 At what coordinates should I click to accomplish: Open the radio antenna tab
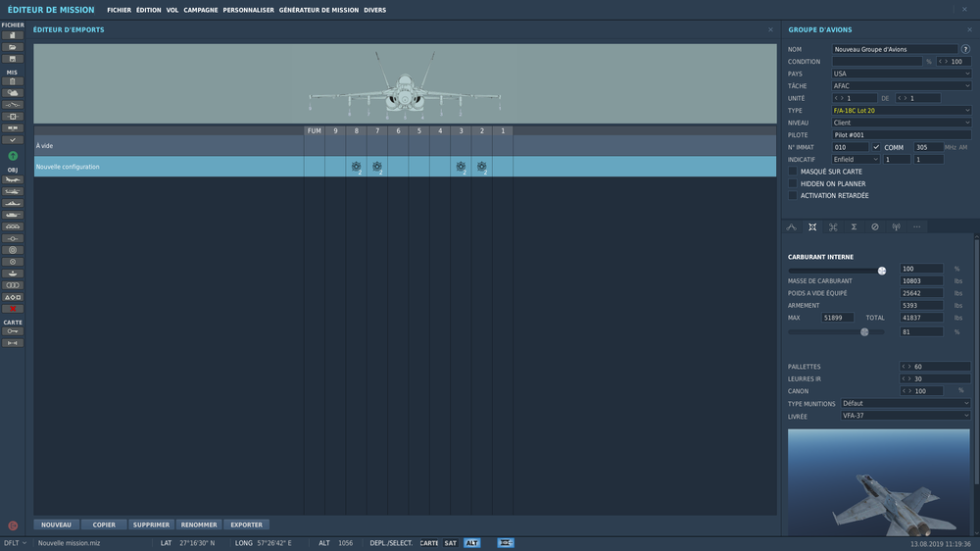897,227
